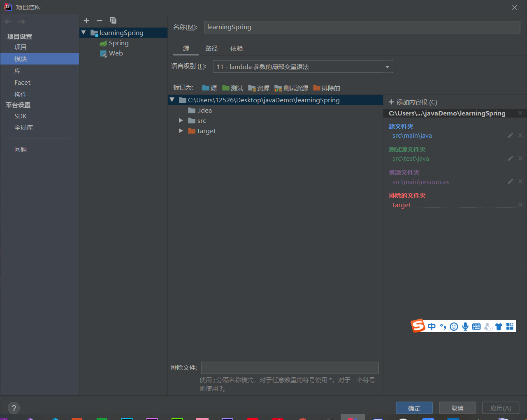
Task: Edit properties of src\main\resources folder
Action: click(x=511, y=181)
